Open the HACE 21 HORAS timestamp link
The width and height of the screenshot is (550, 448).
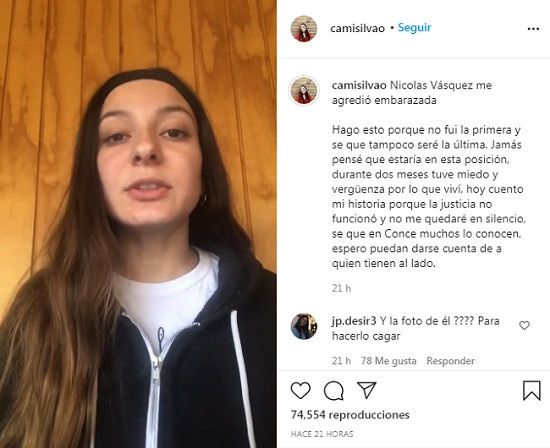point(322,434)
